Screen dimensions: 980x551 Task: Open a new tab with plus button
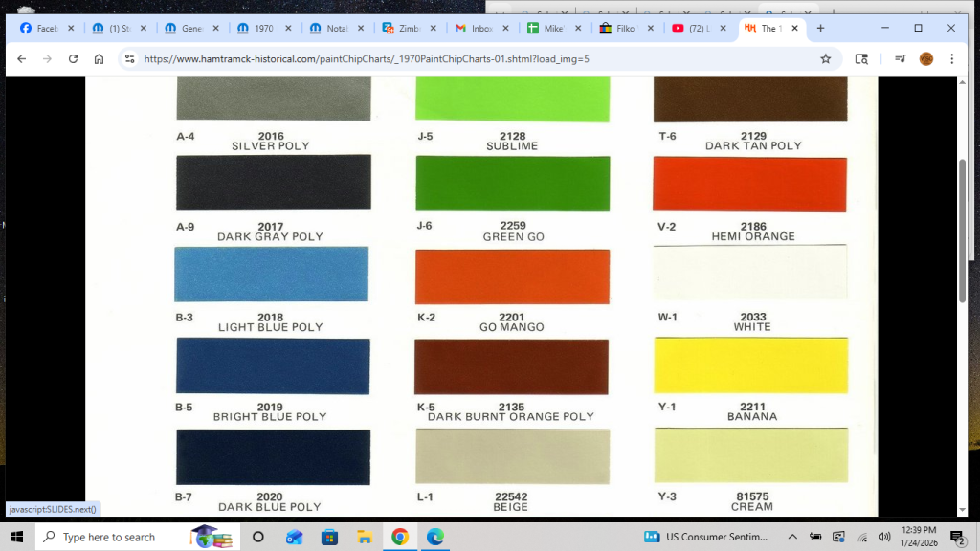820,29
